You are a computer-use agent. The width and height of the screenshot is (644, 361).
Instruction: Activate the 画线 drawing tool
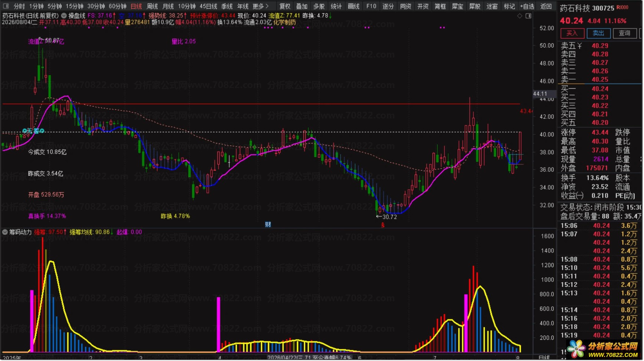coord(354,6)
